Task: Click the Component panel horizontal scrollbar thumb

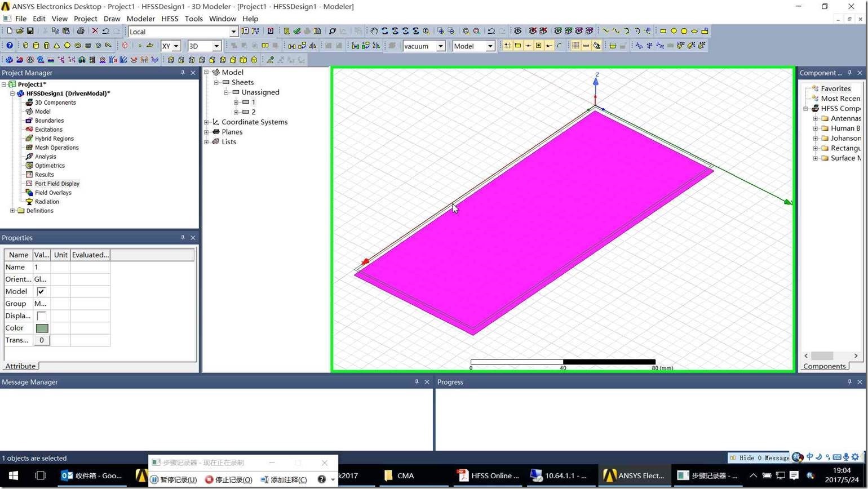Action: click(822, 355)
